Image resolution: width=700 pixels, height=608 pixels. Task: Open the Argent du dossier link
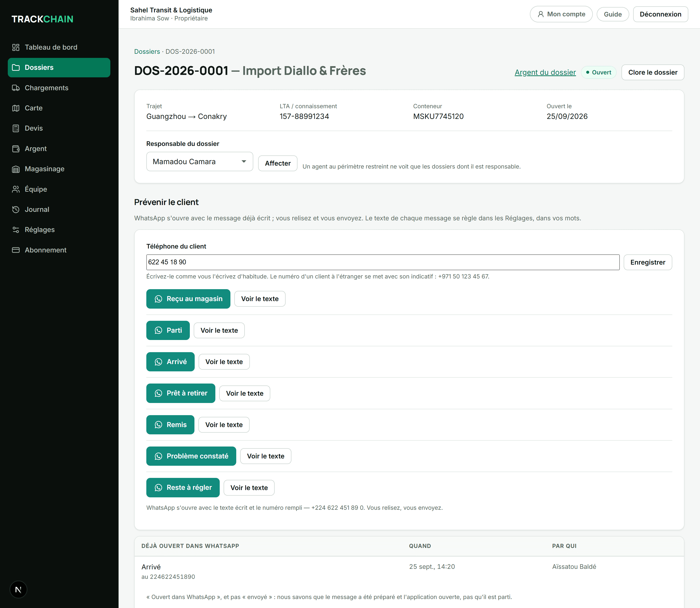pyautogui.click(x=545, y=72)
